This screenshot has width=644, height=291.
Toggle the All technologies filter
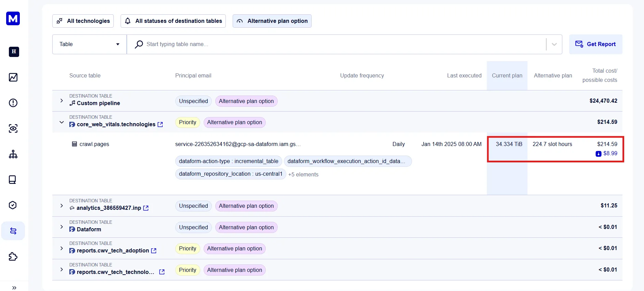pos(83,21)
